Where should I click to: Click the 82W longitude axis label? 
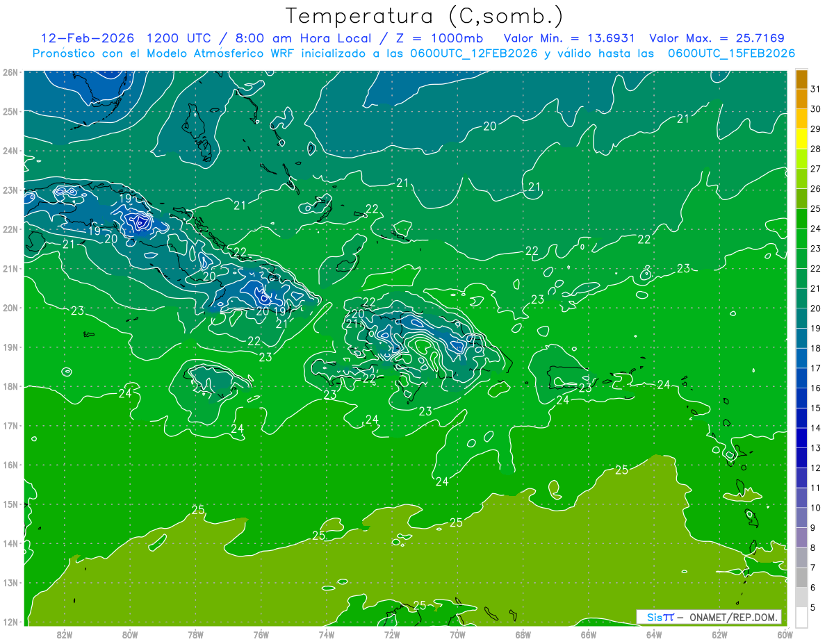(65, 634)
